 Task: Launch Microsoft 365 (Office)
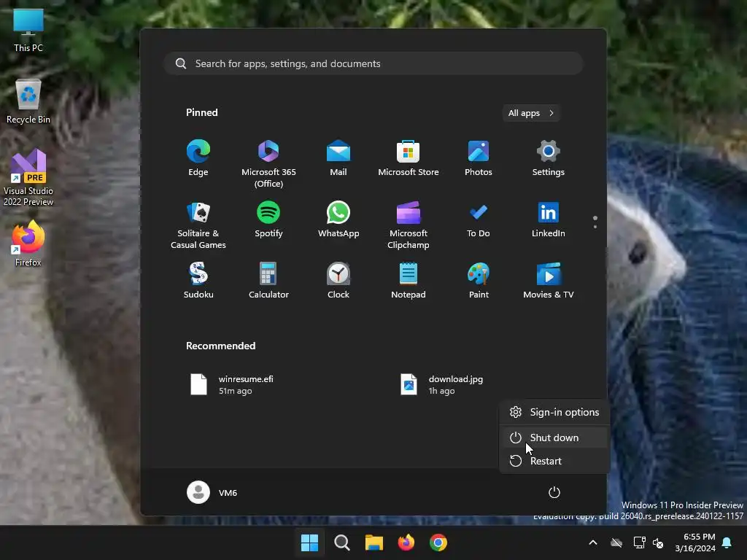pyautogui.click(x=268, y=163)
